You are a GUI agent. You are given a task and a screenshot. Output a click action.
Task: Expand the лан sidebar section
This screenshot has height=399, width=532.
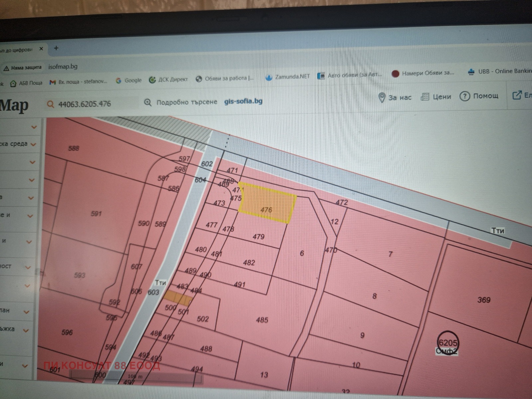(26, 312)
